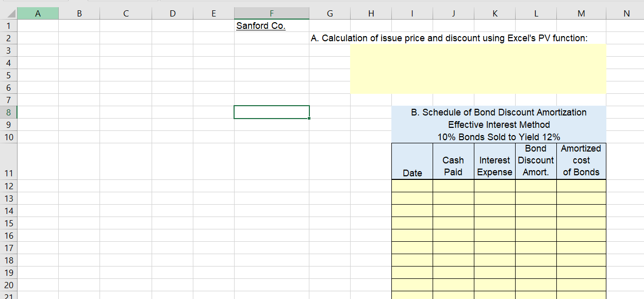Image resolution: width=644 pixels, height=299 pixels.
Task: Click 'Bond Discount Amort.' heading cell
Action: coord(536,161)
